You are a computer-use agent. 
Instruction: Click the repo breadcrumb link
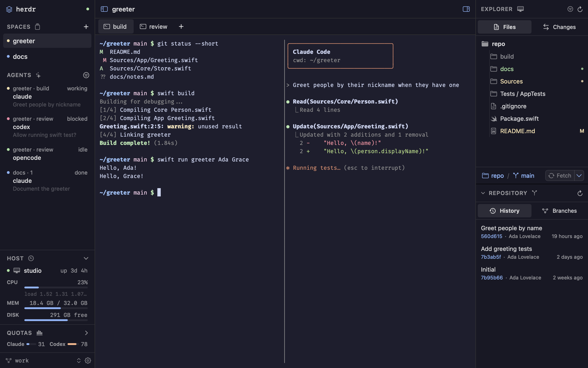[493, 175]
